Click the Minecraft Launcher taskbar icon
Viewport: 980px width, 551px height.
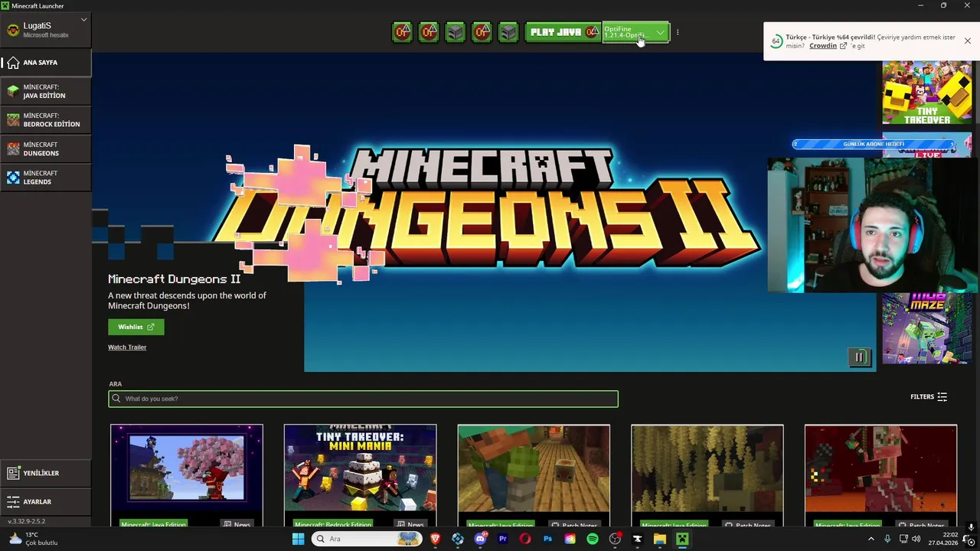(682, 539)
